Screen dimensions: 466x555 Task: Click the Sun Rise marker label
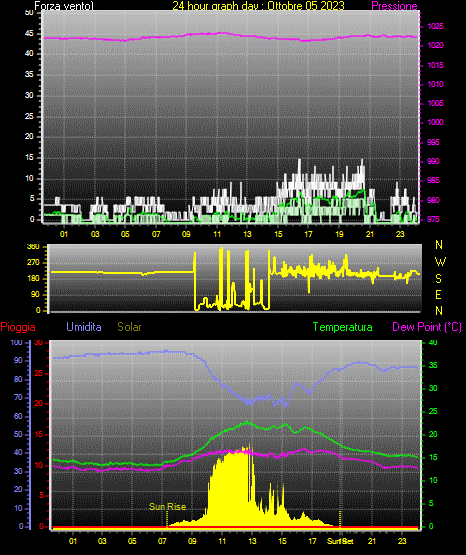point(167,507)
